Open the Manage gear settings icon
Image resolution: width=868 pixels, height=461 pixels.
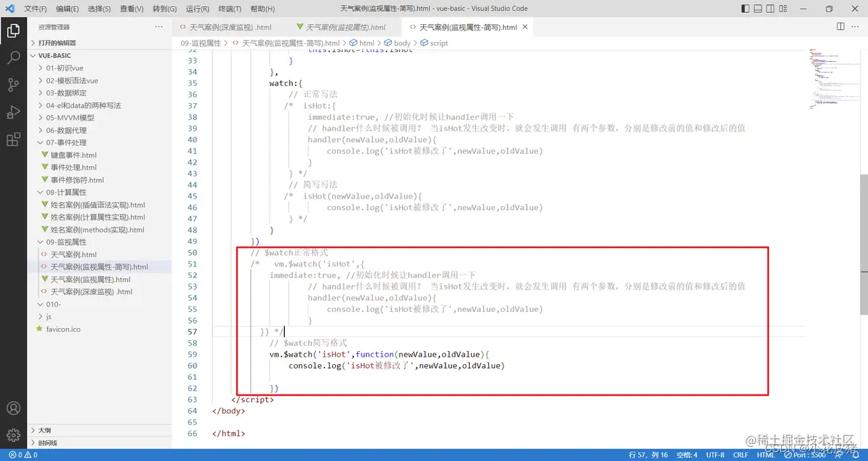pyautogui.click(x=13, y=435)
